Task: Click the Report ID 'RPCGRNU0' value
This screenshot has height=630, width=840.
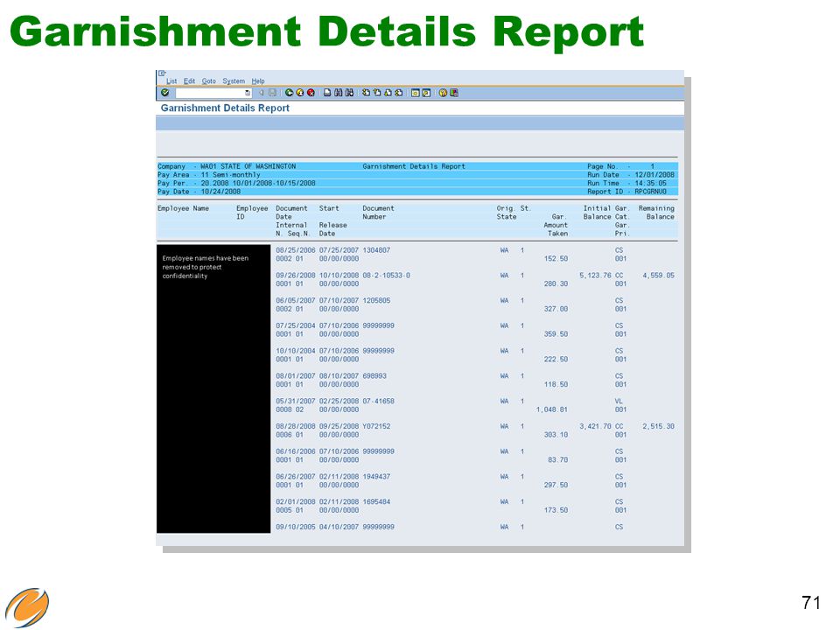Action: click(650, 192)
